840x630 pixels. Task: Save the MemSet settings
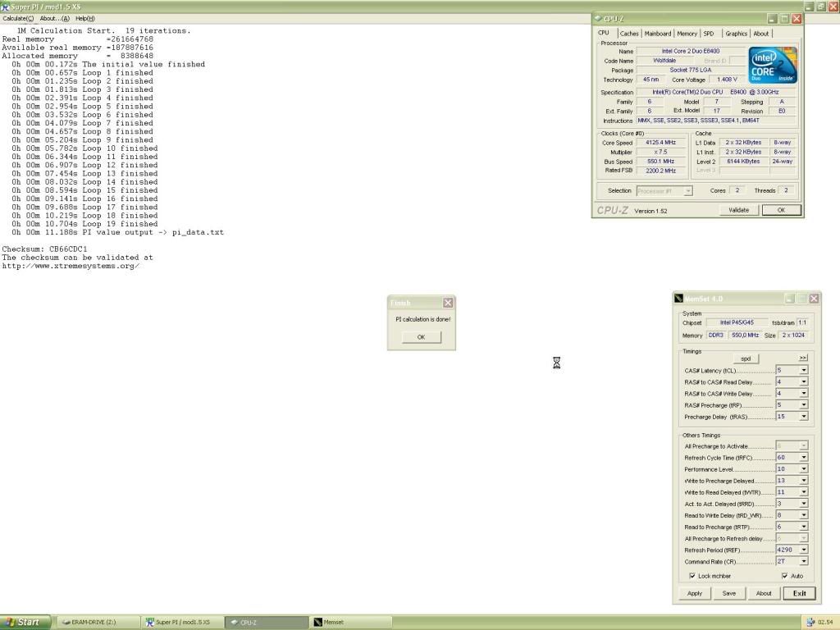[728, 593]
